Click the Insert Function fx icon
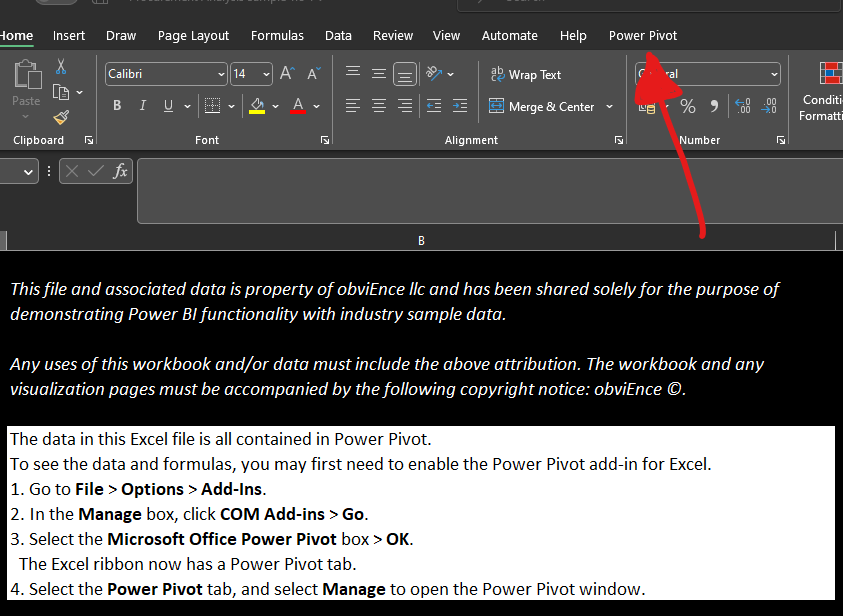 (x=120, y=171)
